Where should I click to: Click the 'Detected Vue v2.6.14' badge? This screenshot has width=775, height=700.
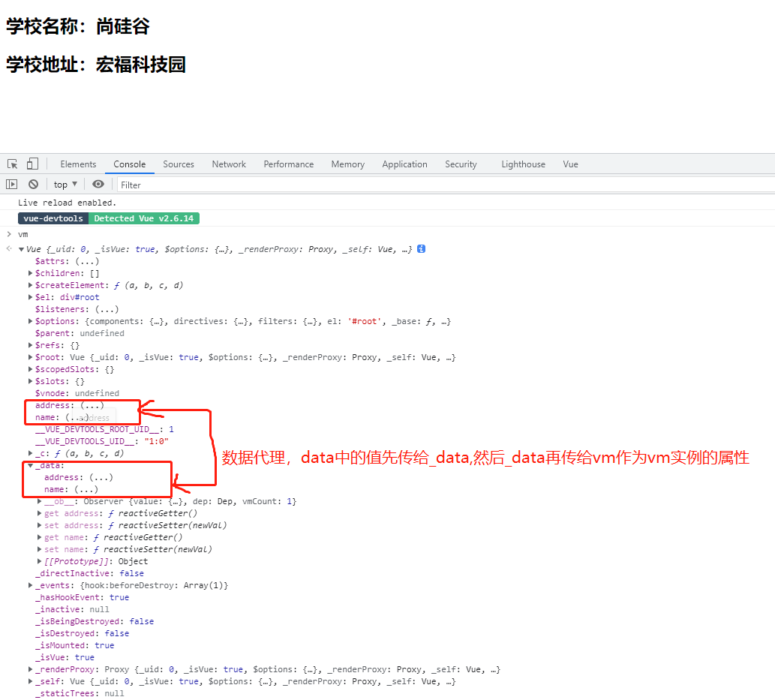pyautogui.click(x=144, y=218)
